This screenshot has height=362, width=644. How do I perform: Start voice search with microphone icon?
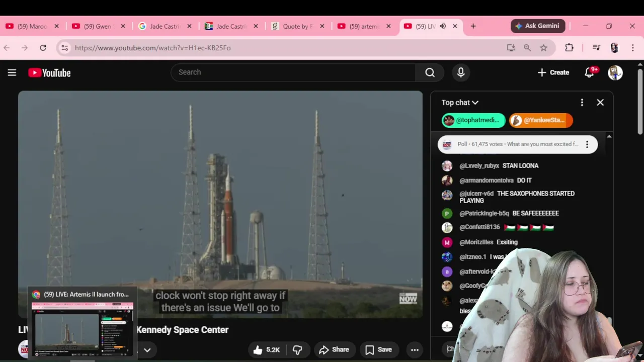pyautogui.click(x=461, y=72)
